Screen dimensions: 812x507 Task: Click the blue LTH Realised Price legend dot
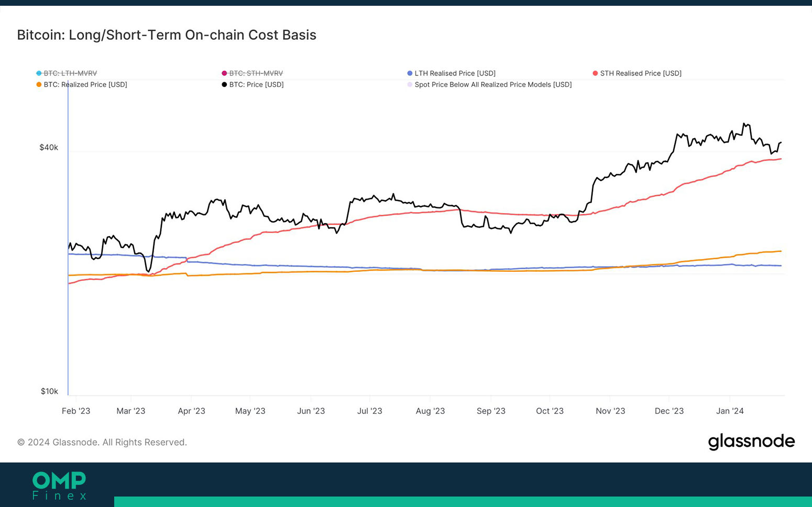click(x=410, y=73)
